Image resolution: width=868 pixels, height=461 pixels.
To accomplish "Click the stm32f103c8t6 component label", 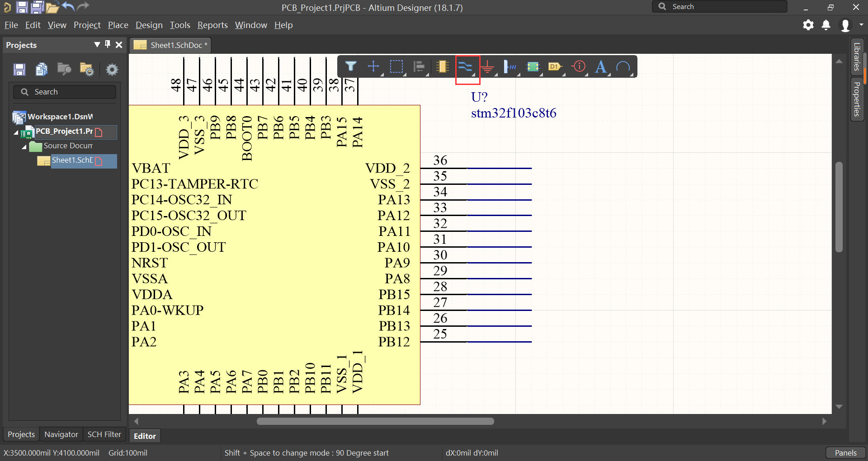I will pos(514,113).
